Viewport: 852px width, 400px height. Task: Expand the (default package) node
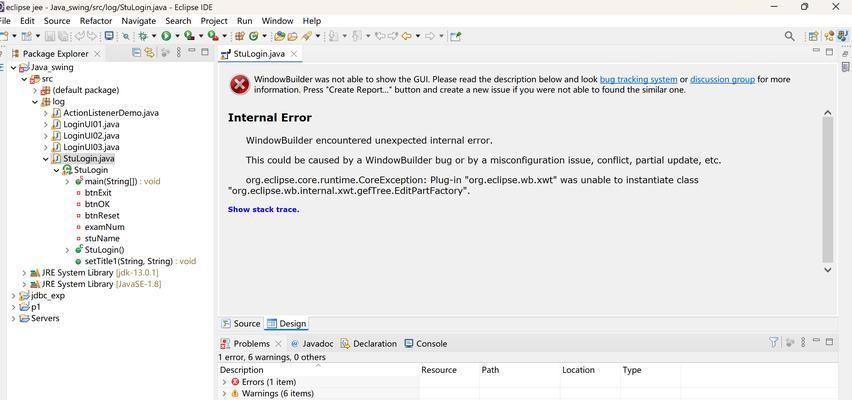click(x=35, y=90)
